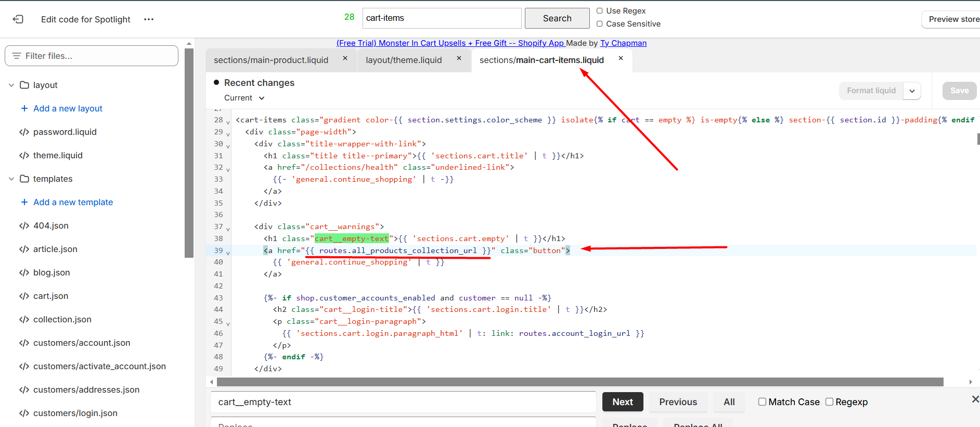Collapse the templates folder chevron
Screen dimensions: 980x427
11,179
